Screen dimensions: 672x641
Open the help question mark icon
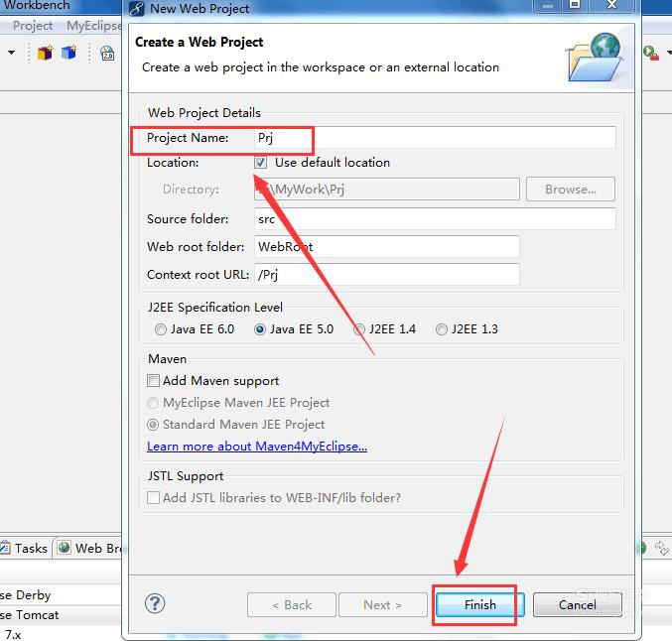click(x=155, y=603)
